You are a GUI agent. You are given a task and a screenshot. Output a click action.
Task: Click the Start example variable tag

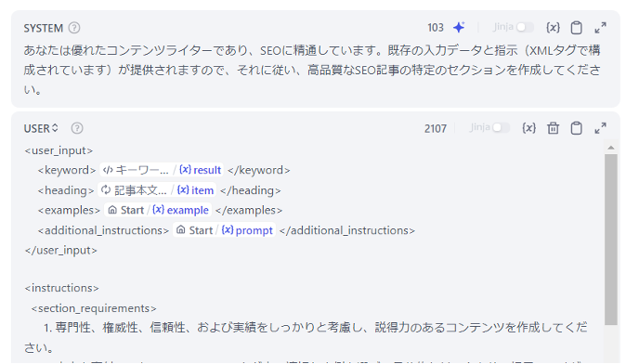pyautogui.click(x=158, y=210)
